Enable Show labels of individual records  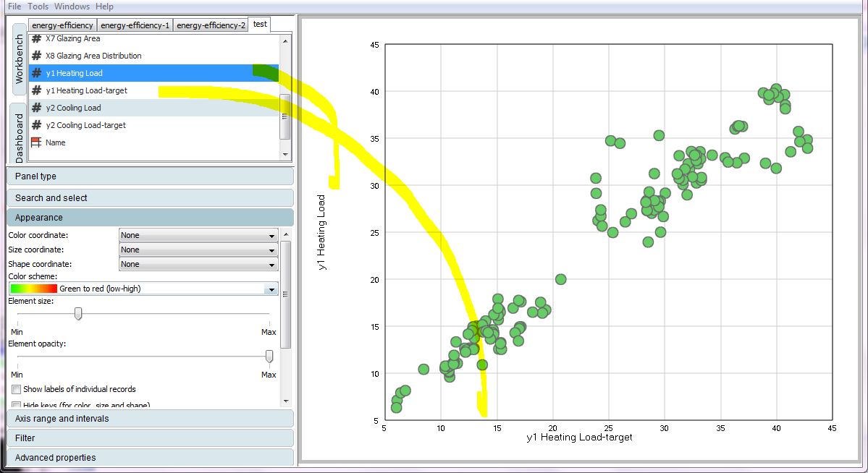pyautogui.click(x=17, y=389)
